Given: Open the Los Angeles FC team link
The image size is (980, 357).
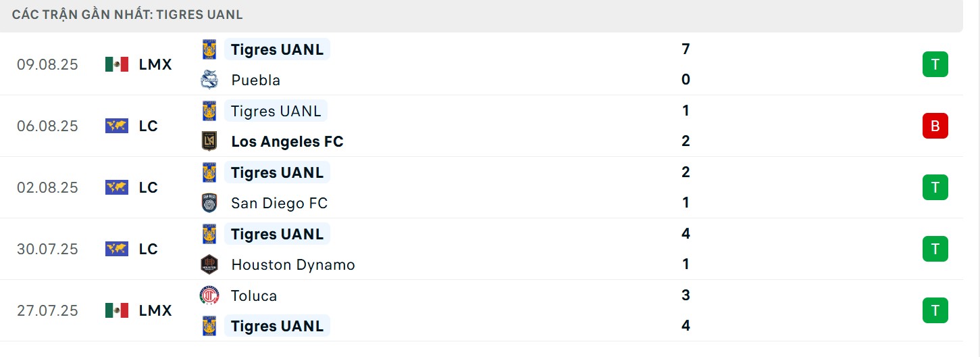Looking at the screenshot, I should [287, 141].
